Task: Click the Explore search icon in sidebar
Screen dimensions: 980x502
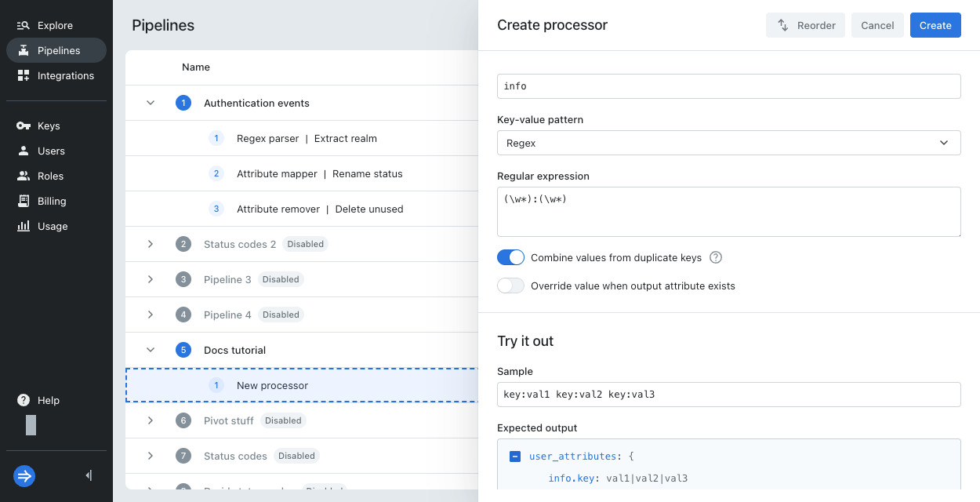Action: point(24,26)
